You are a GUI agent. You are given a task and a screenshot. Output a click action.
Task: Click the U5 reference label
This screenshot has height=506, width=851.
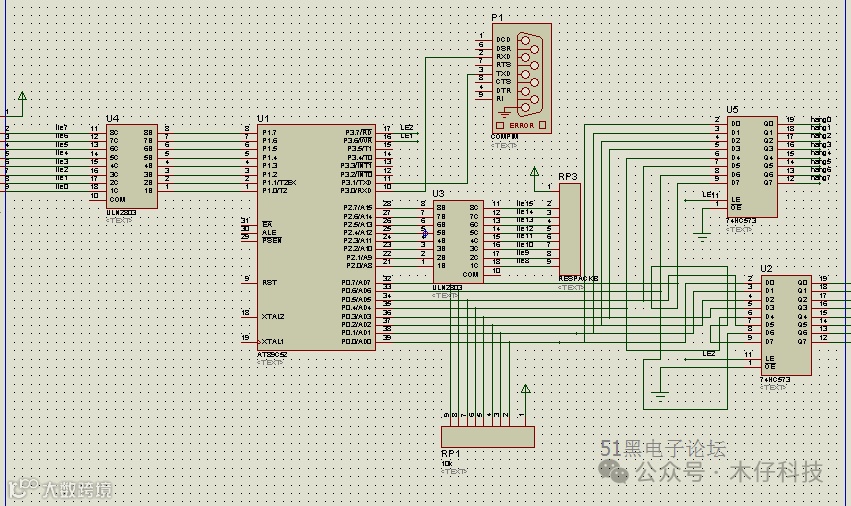[732, 110]
